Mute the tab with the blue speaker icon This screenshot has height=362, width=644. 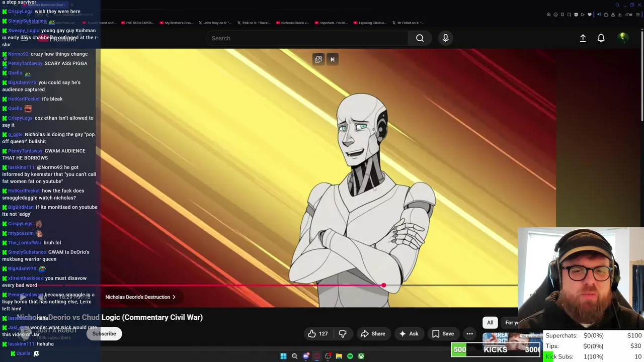click(599, 15)
